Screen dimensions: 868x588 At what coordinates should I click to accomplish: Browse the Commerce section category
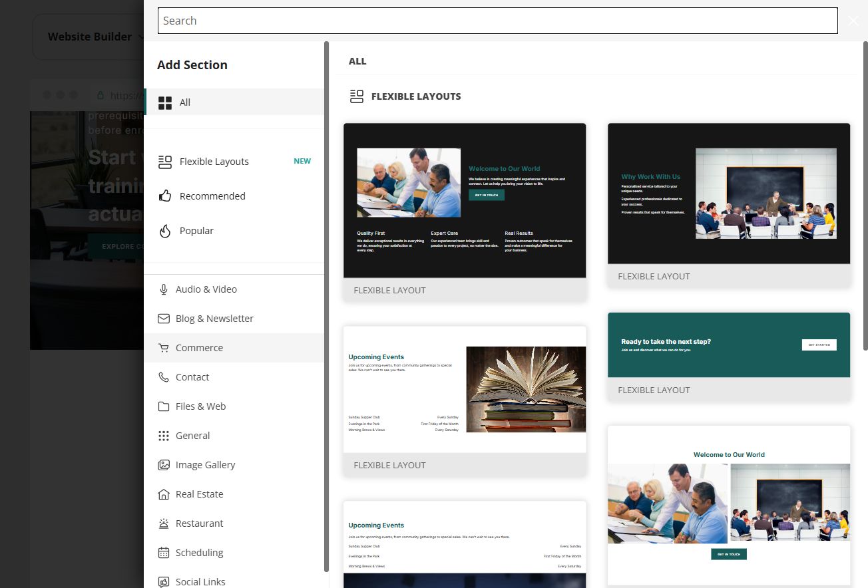tap(234, 348)
